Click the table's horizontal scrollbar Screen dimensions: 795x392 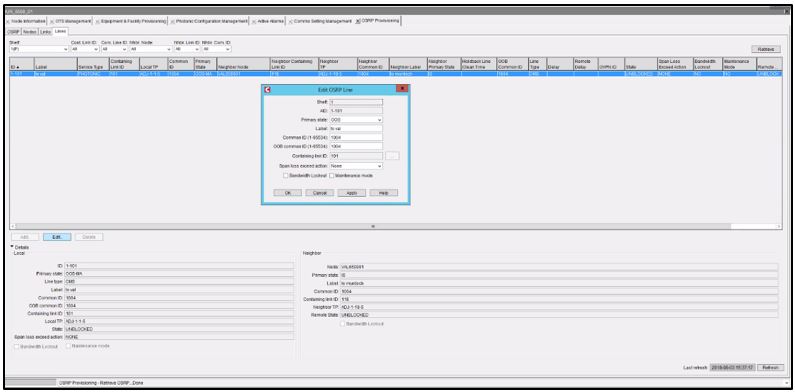click(373, 226)
